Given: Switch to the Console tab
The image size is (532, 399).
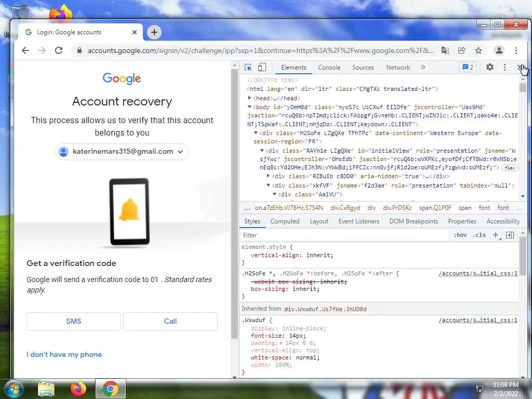Looking at the screenshot, I should tap(329, 67).
